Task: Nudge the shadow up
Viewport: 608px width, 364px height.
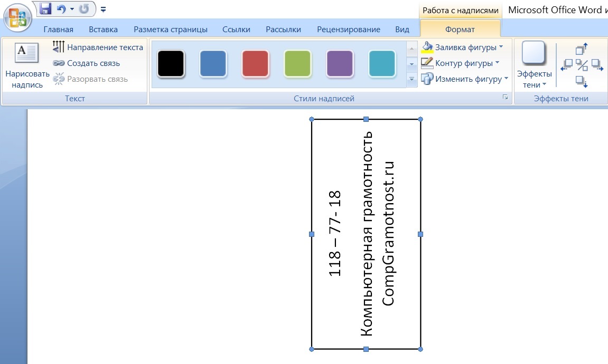Action: pos(581,49)
